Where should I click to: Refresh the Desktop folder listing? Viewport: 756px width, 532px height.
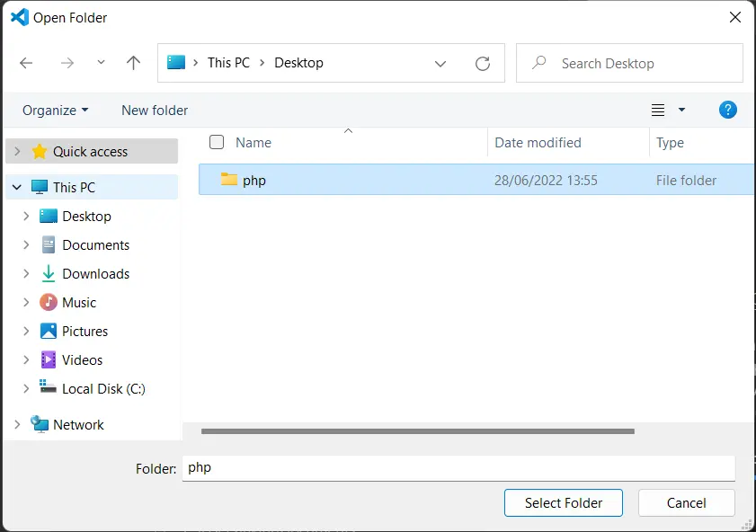tap(483, 63)
